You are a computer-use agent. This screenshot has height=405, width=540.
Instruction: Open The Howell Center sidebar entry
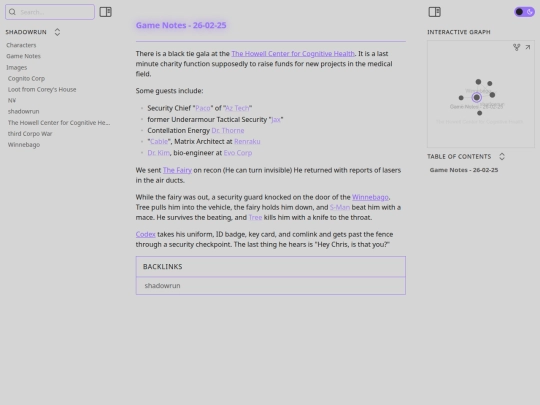[59, 123]
